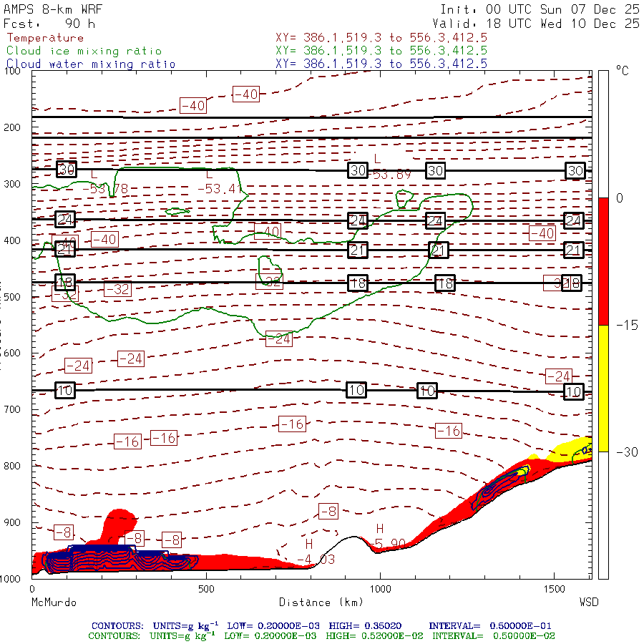This screenshot has width=644, height=644.
Task: Click the Init 00 UTC Sun 07 Dec 25 text
Action: pos(540,9)
